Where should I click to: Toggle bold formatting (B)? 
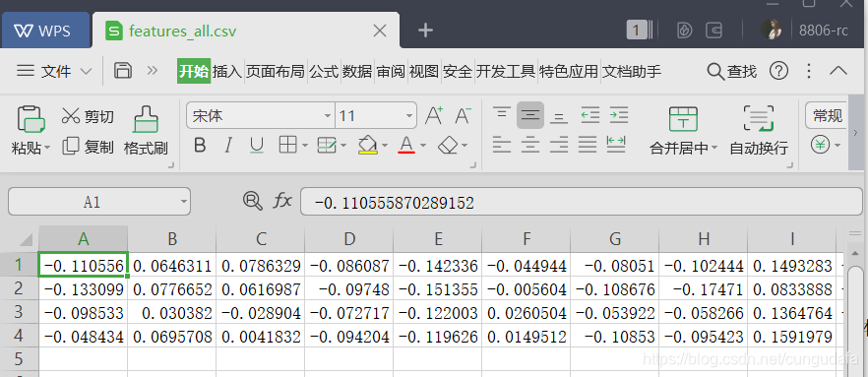(201, 146)
